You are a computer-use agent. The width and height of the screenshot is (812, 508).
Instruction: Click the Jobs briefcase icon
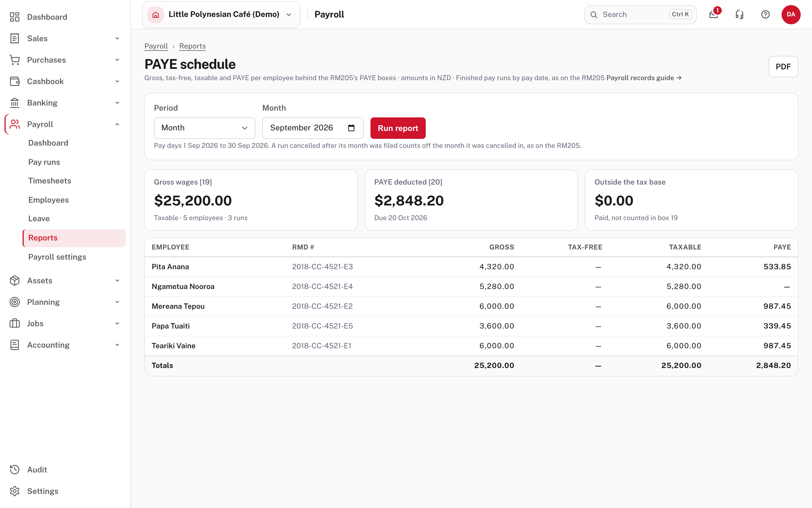(x=15, y=323)
